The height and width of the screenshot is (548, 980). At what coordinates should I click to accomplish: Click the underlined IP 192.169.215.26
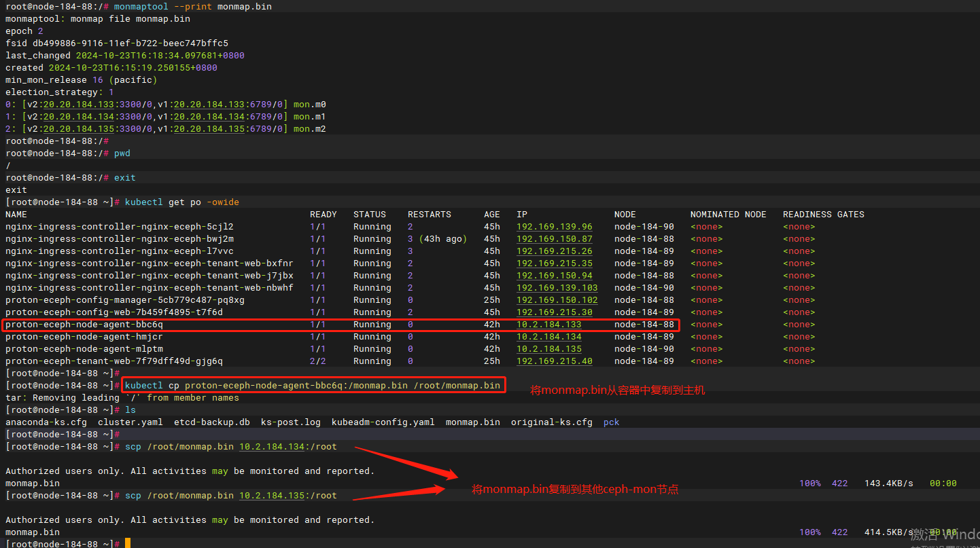[555, 251]
